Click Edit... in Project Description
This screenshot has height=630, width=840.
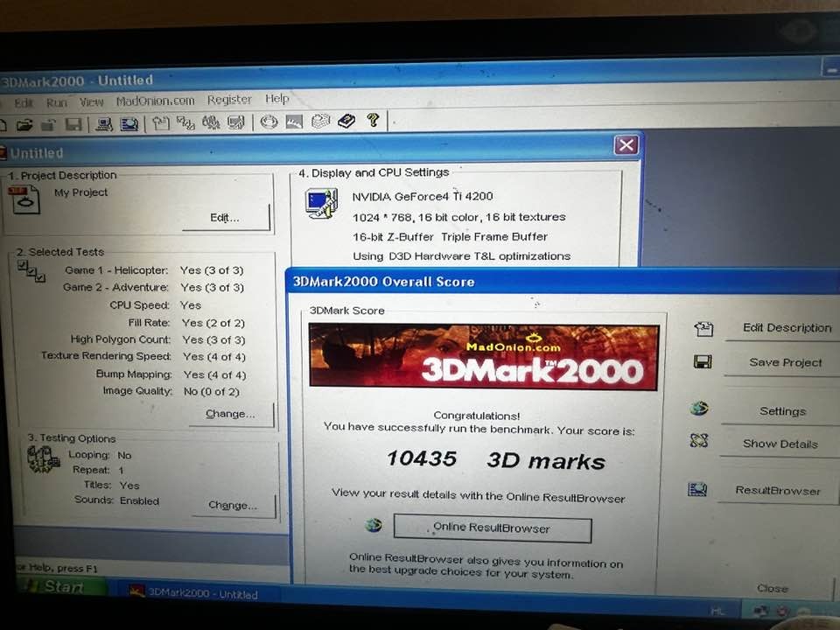(x=226, y=218)
